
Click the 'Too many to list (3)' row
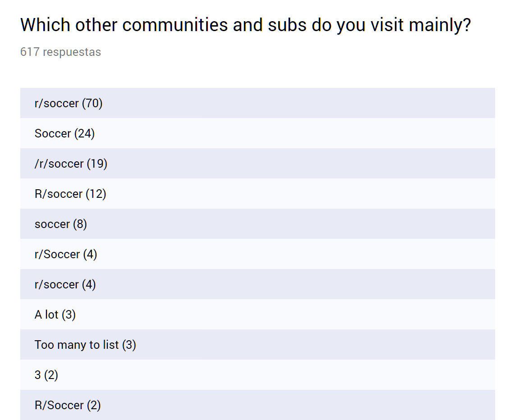coord(85,345)
